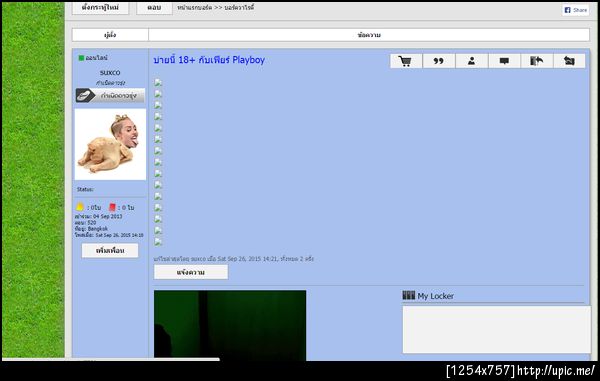This screenshot has height=381, width=600.
Task: Click the yellow card icon
Action: tap(80, 207)
